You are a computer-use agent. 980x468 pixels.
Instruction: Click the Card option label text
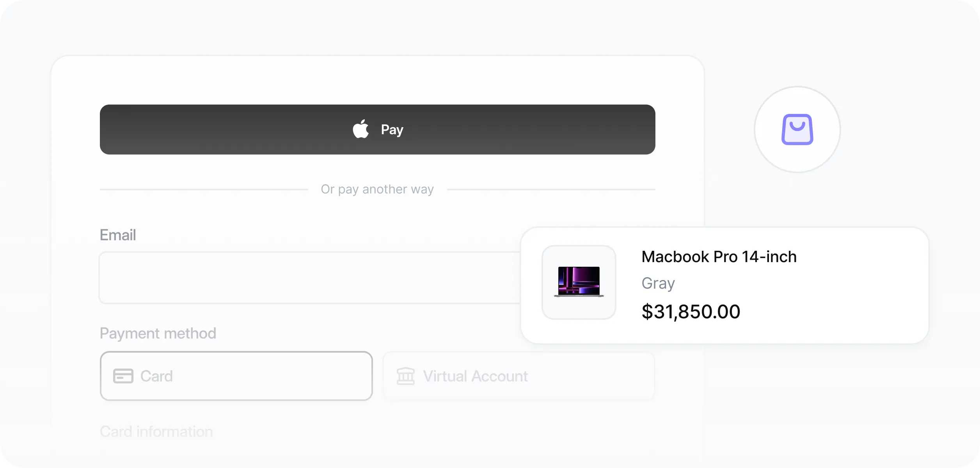(x=156, y=376)
